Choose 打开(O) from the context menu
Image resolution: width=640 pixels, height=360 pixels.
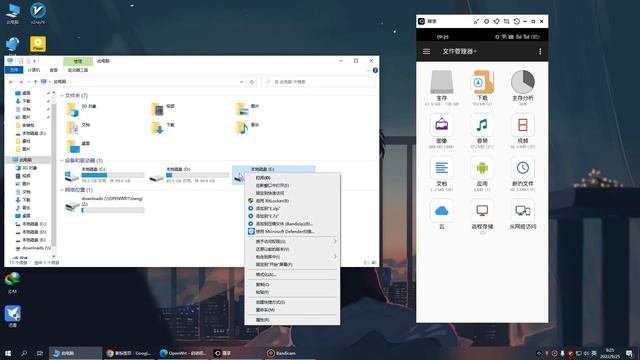coord(292,178)
